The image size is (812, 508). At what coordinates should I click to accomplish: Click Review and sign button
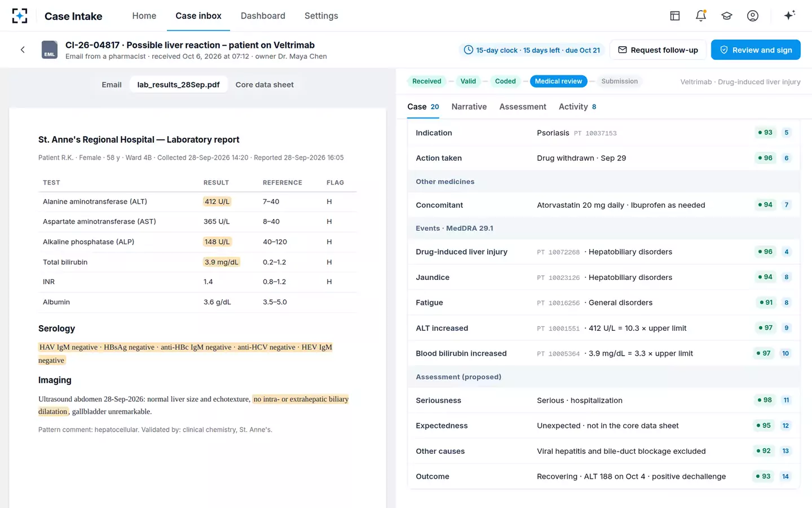pos(756,50)
